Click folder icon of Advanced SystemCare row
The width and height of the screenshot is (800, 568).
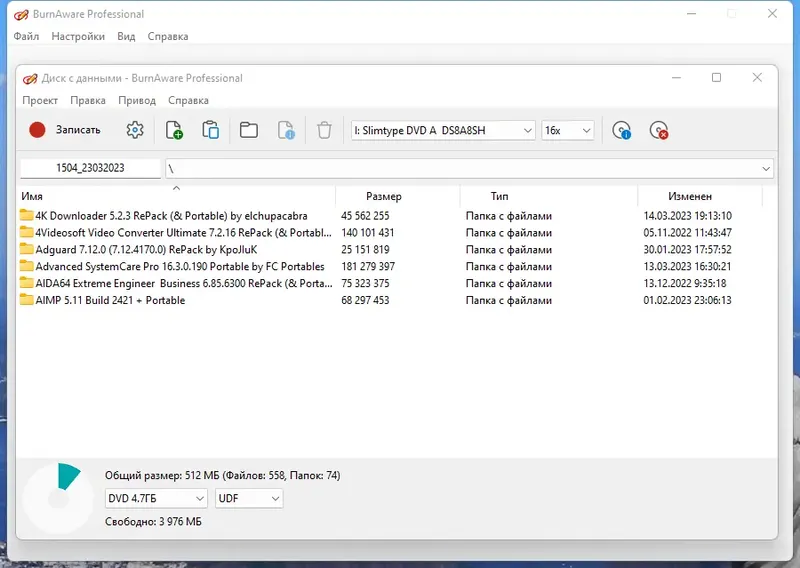pyautogui.click(x=27, y=265)
